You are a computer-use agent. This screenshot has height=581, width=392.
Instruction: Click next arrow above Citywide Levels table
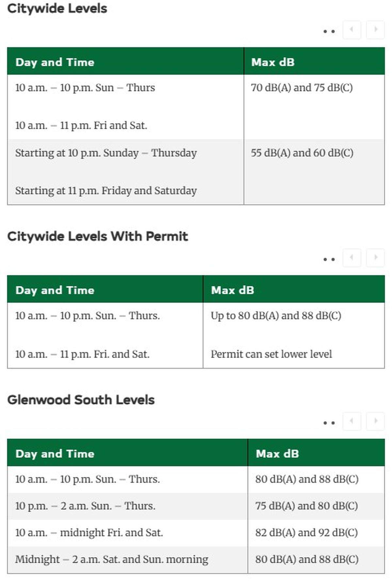375,30
